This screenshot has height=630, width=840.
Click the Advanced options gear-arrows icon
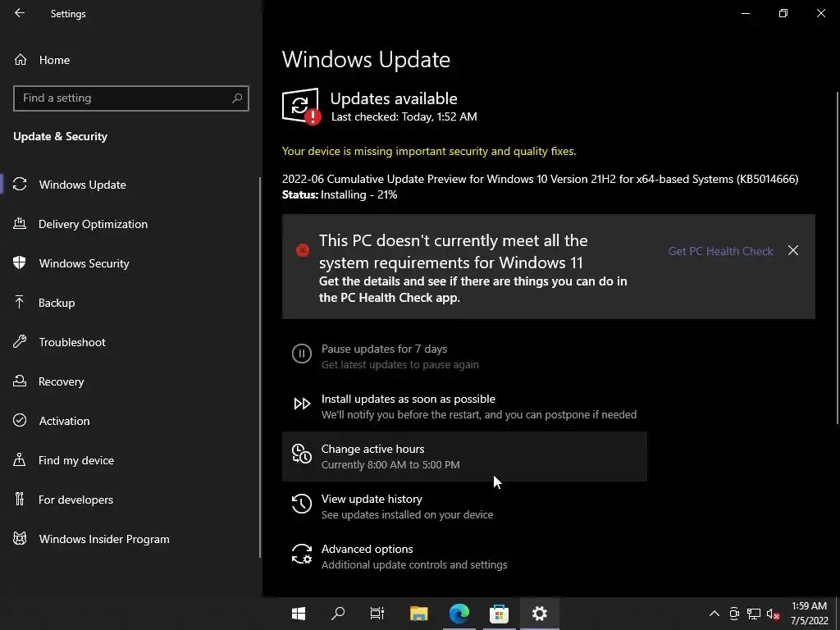pos(302,554)
